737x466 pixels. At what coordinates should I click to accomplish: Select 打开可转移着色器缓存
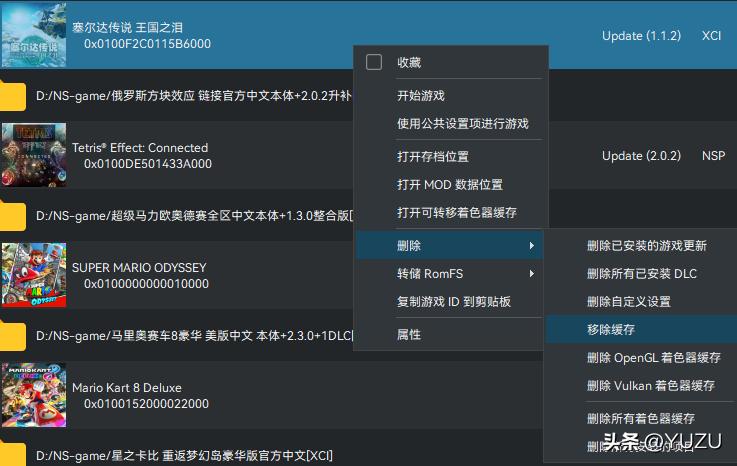click(456, 213)
